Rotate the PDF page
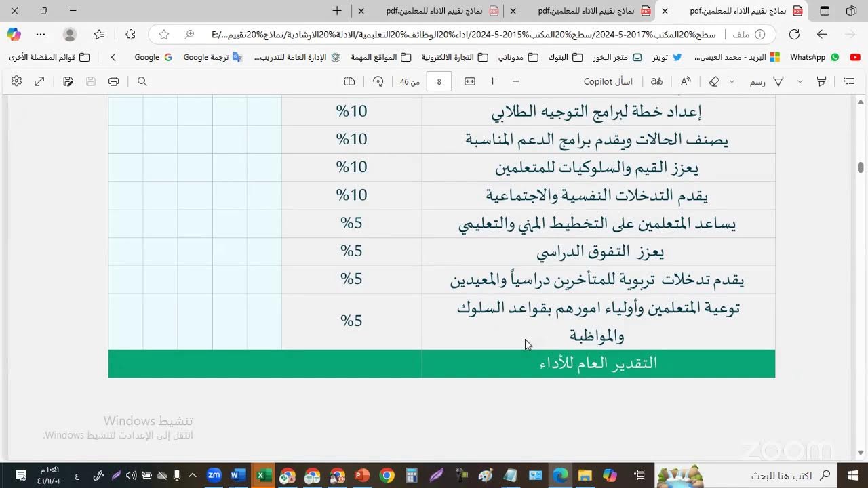Image resolution: width=868 pixels, height=488 pixels. [378, 81]
